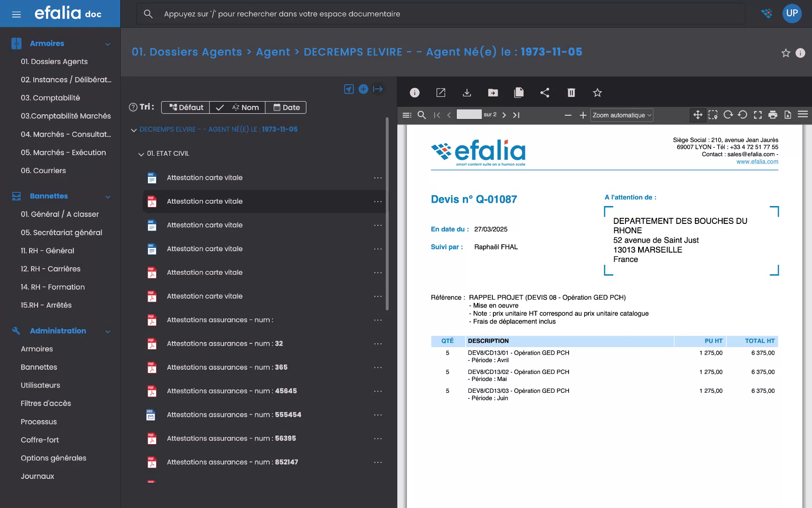Add the document to favorites

click(x=597, y=93)
